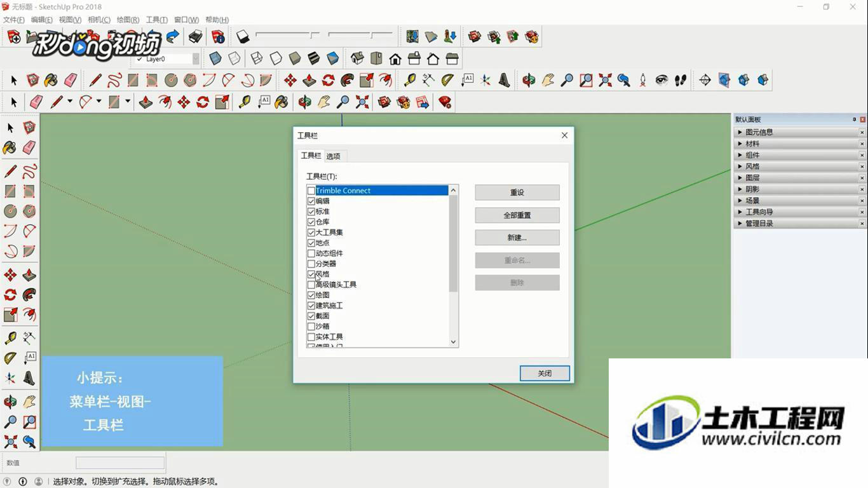Open the 文件(F) menu
The width and height of the screenshot is (868, 488).
click(13, 20)
